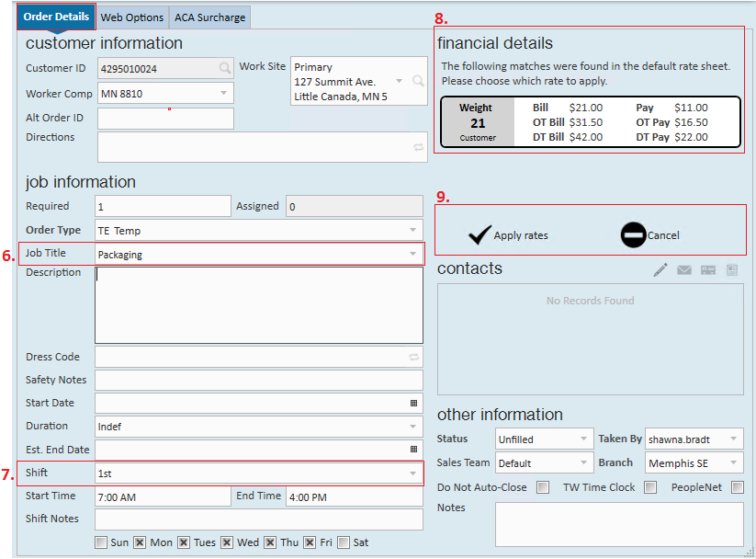Click Apply rates button
The image size is (756, 559).
tap(508, 235)
